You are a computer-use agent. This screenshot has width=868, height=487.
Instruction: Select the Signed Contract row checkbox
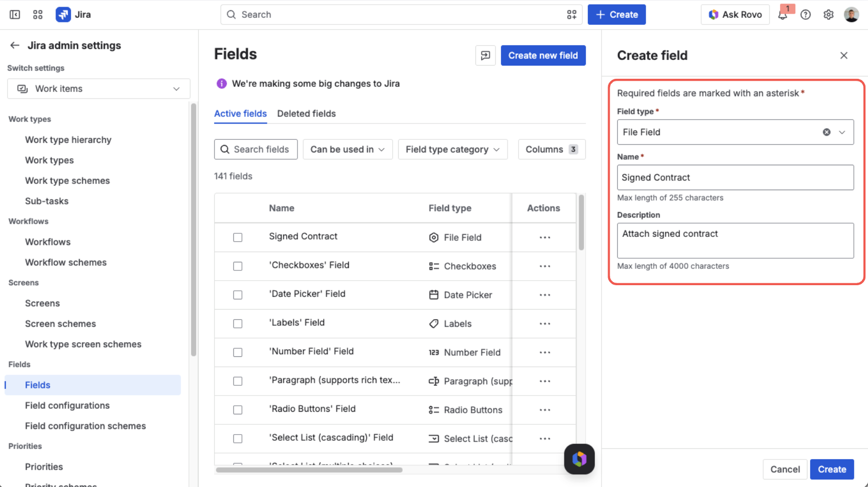coord(237,237)
